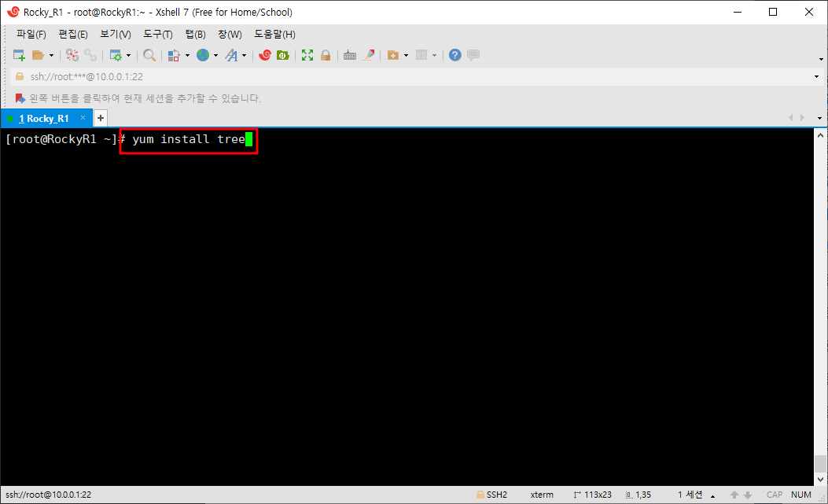Open Help via blue question mark icon
The width and height of the screenshot is (828, 504).
tap(455, 55)
